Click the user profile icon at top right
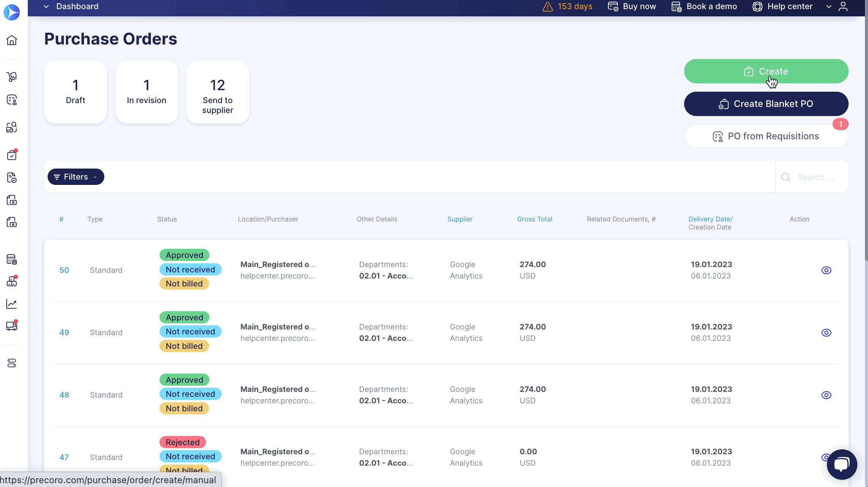This screenshot has height=487, width=868. (843, 6)
